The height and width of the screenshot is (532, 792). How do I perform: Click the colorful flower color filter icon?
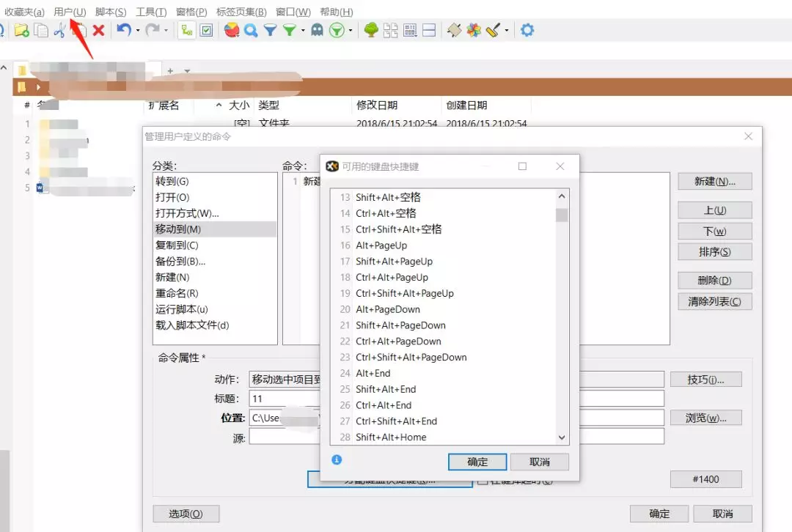[x=474, y=30]
